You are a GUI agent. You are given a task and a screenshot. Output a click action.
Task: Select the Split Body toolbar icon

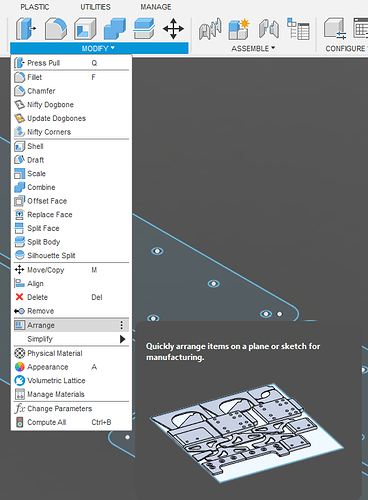coord(144,29)
